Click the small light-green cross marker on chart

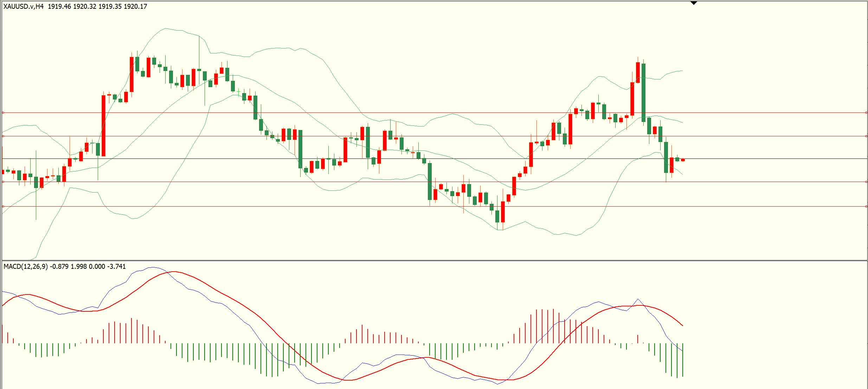(x=239, y=92)
